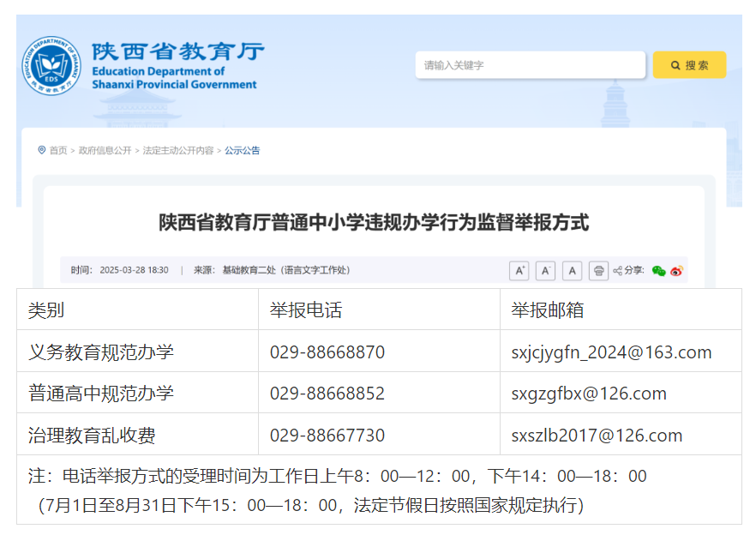Click the article title about 违规办学行为监督举报方式
This screenshot has width=756, height=559.
(377, 223)
